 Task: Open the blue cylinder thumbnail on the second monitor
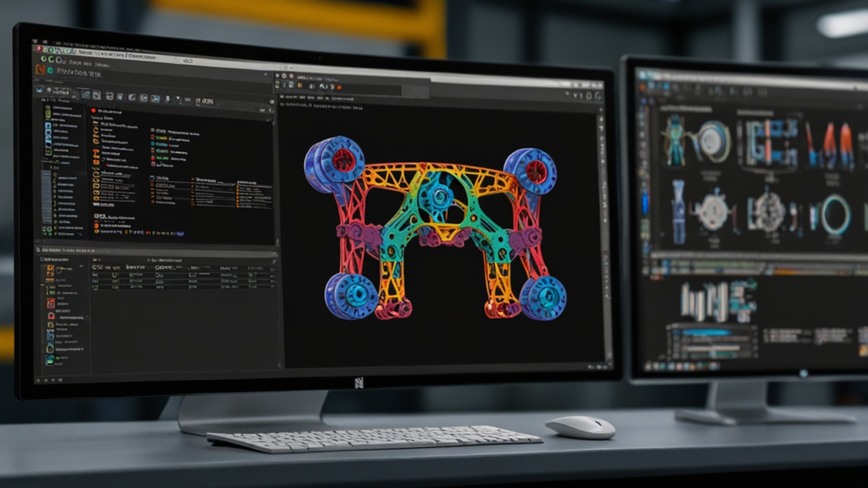(679, 212)
